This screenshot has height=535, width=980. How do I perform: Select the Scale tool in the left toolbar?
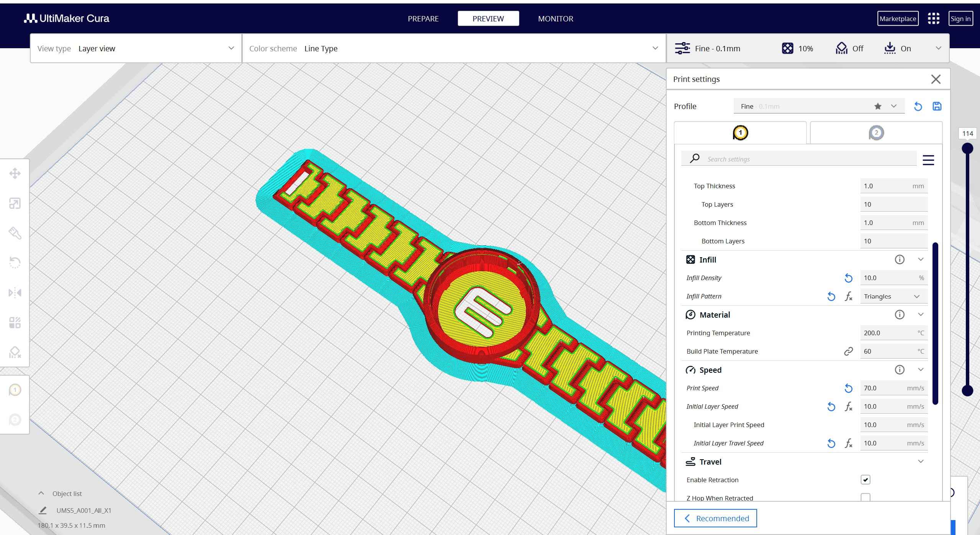[15, 203]
